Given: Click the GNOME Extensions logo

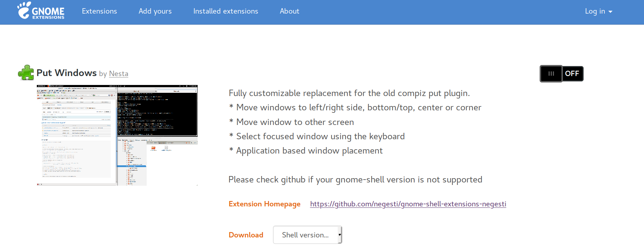Looking at the screenshot, I should (x=40, y=11).
